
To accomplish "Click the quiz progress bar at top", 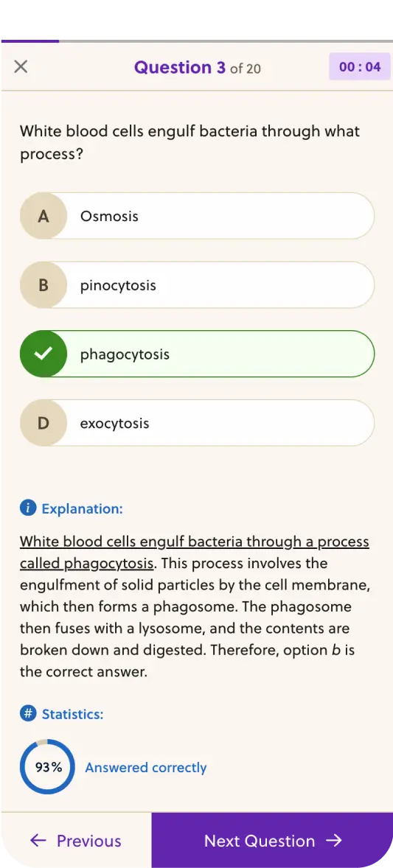I will (197, 41).
